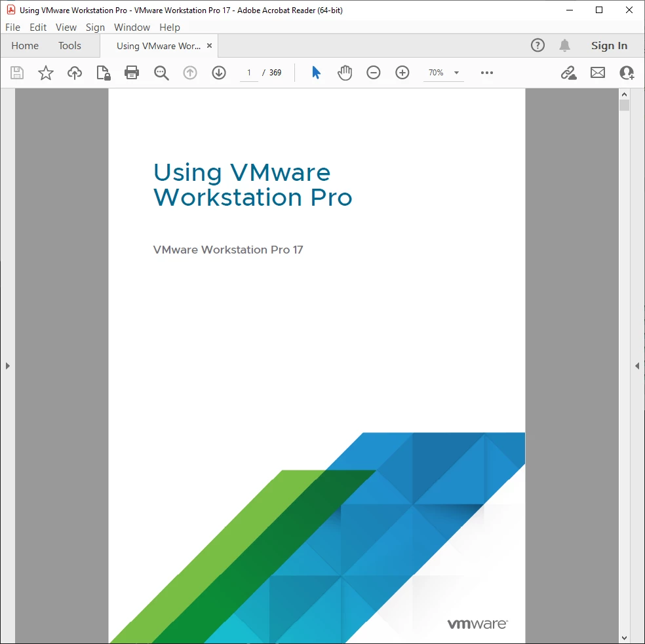Select the Using VMware Wor... document tab
Image resolution: width=645 pixels, height=644 pixels.
coord(159,46)
